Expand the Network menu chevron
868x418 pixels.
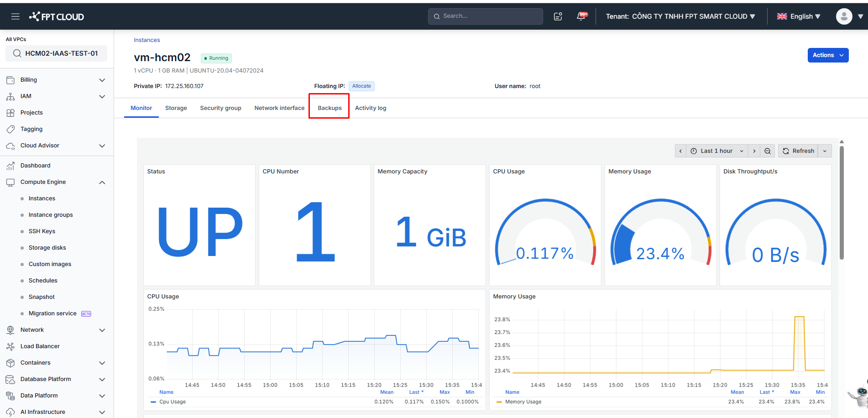coord(102,330)
